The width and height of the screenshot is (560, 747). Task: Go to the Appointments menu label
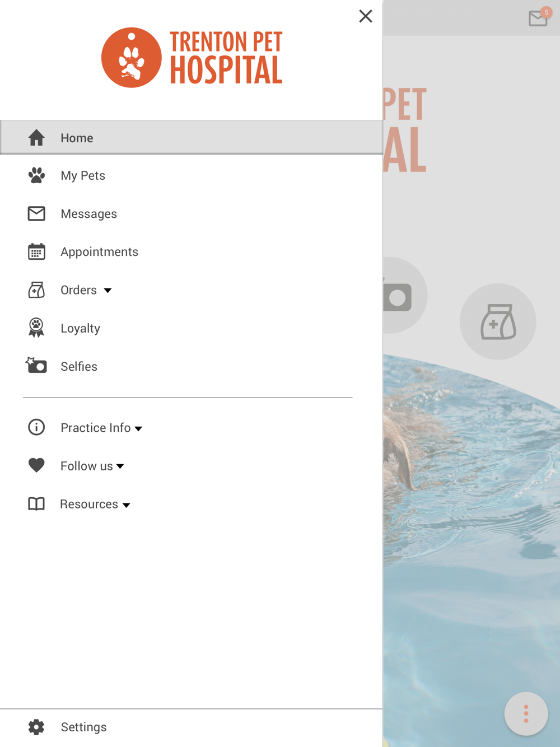(99, 252)
